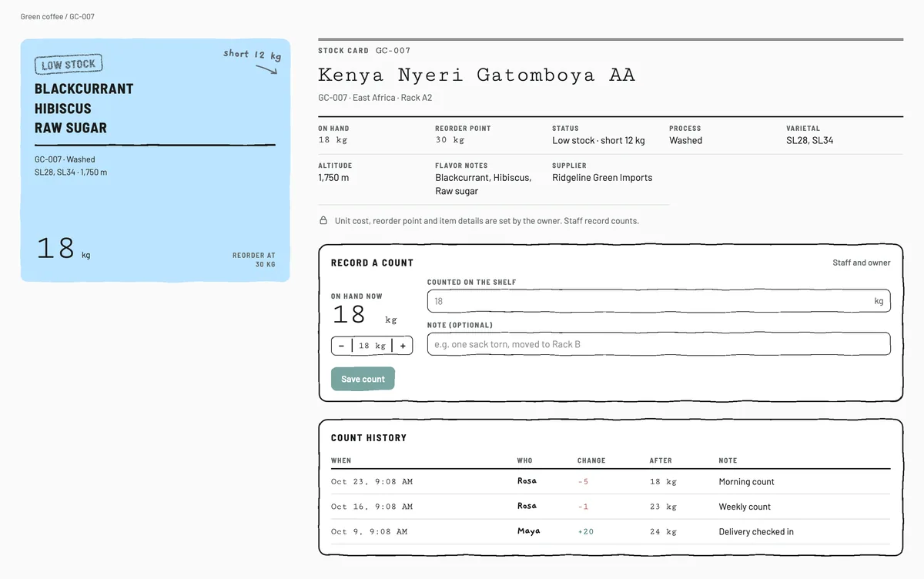Screen dimensions: 924x579
Task: Click the 'Washed' process value
Action: [x=685, y=141]
